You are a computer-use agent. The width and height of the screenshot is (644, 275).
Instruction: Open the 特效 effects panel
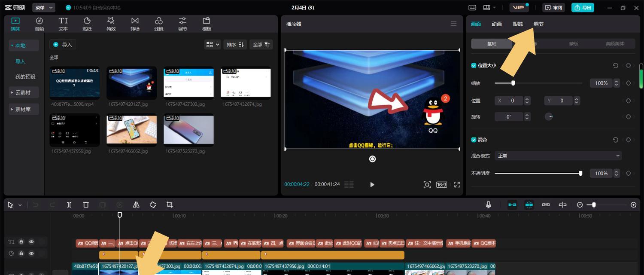[111, 24]
